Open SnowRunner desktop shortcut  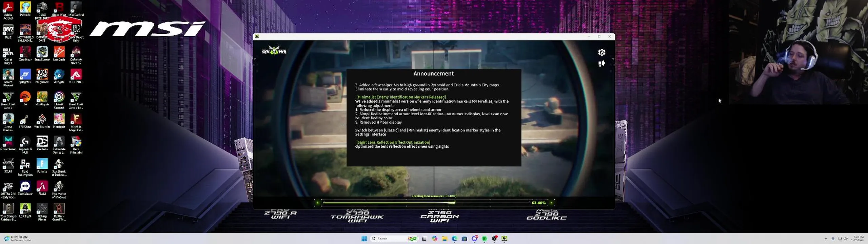pyautogui.click(x=42, y=54)
